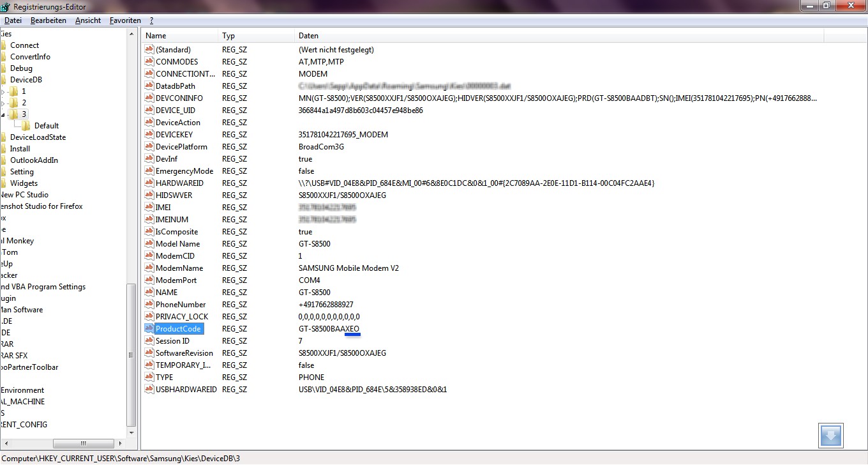
Task: Click the string icon beside DEVCONINFO
Action: click(x=149, y=98)
